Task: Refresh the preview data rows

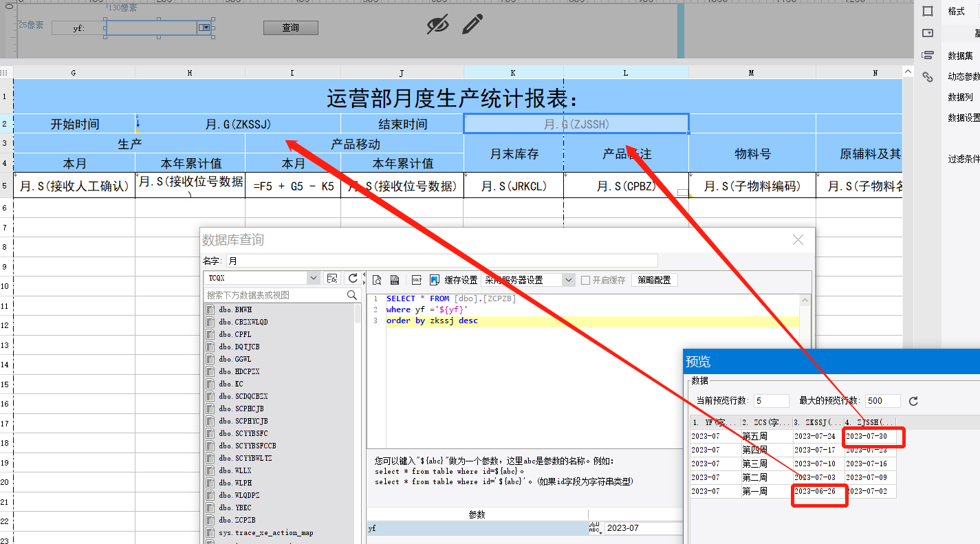Action: [x=914, y=401]
